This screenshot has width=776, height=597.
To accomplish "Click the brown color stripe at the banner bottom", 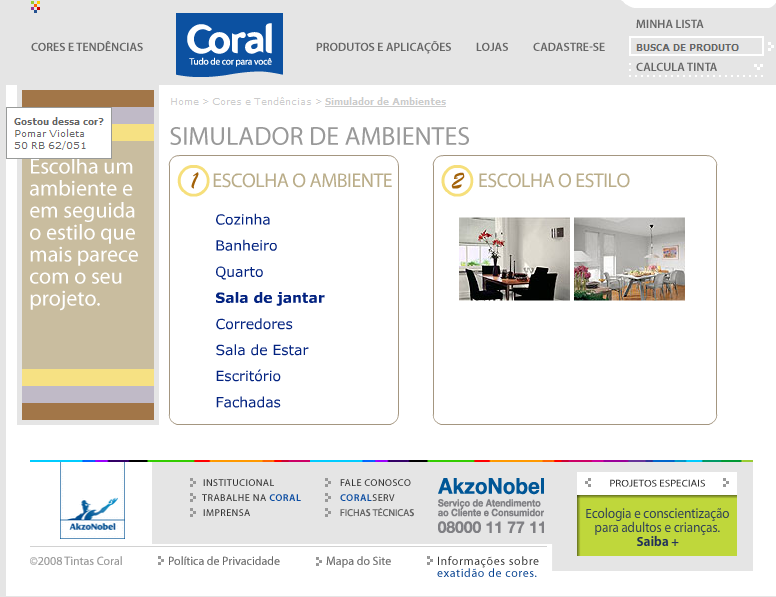I will click(88, 411).
